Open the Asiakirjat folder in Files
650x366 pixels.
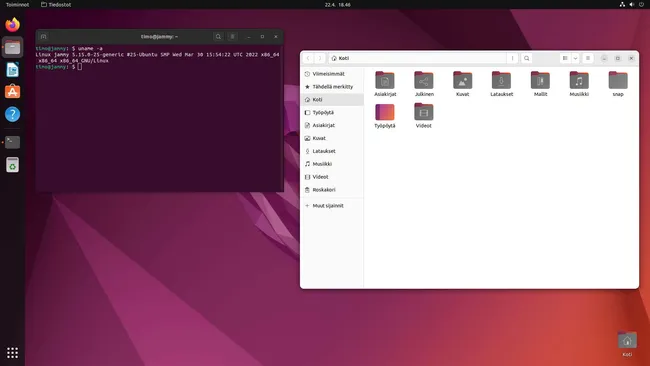pos(385,84)
